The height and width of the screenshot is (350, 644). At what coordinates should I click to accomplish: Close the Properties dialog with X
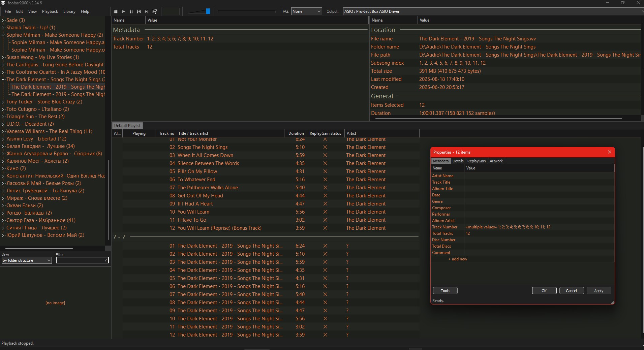pos(609,152)
